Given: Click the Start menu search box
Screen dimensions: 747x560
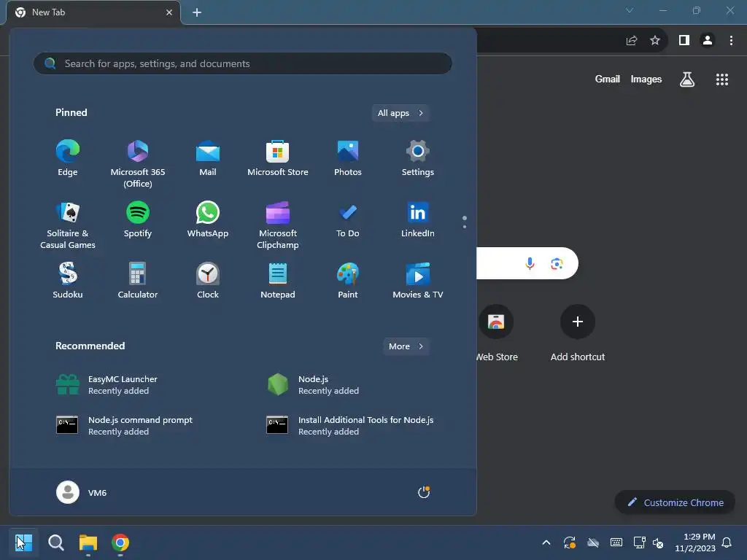Looking at the screenshot, I should pyautogui.click(x=242, y=63).
